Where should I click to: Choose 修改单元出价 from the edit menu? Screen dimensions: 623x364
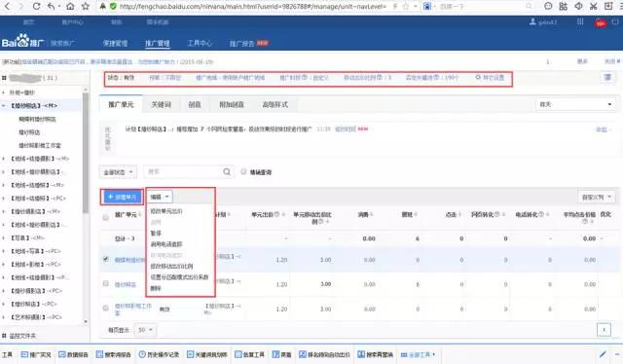tap(166, 211)
